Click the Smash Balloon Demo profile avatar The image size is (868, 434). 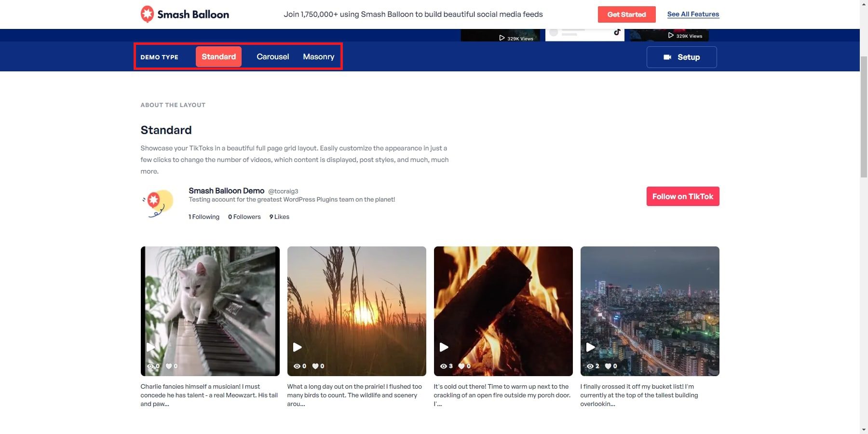coord(158,203)
